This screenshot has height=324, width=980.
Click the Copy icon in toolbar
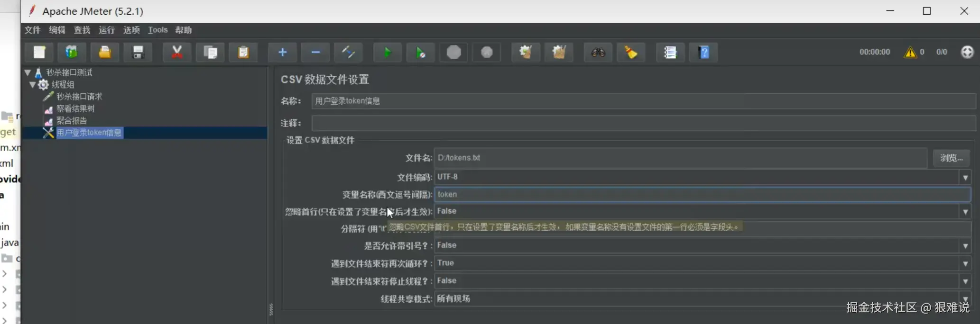210,52
